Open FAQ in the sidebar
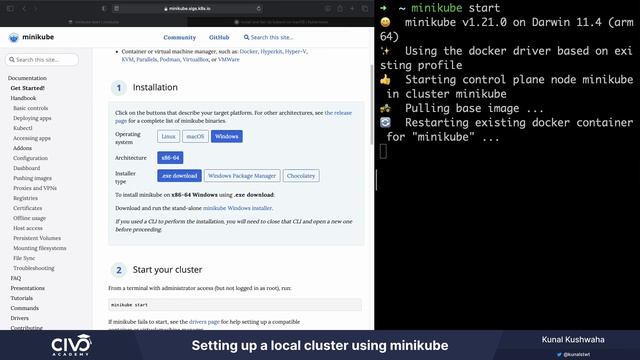Image resolution: width=640 pixels, height=360 pixels. pos(16,278)
